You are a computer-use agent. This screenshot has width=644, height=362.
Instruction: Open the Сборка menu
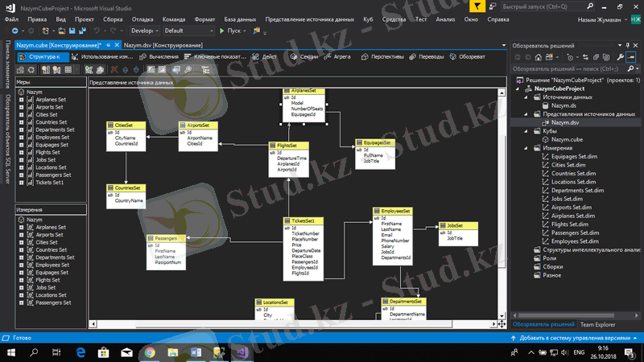(x=113, y=19)
